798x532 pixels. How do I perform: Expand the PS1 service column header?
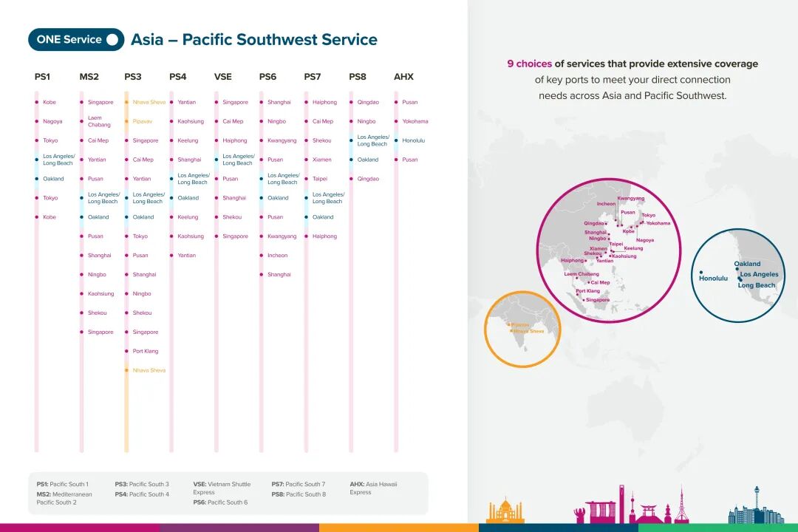click(x=42, y=77)
